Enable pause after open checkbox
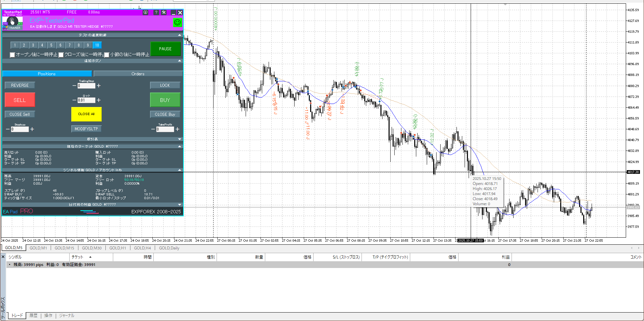The width and height of the screenshot is (644, 321). click(13, 55)
